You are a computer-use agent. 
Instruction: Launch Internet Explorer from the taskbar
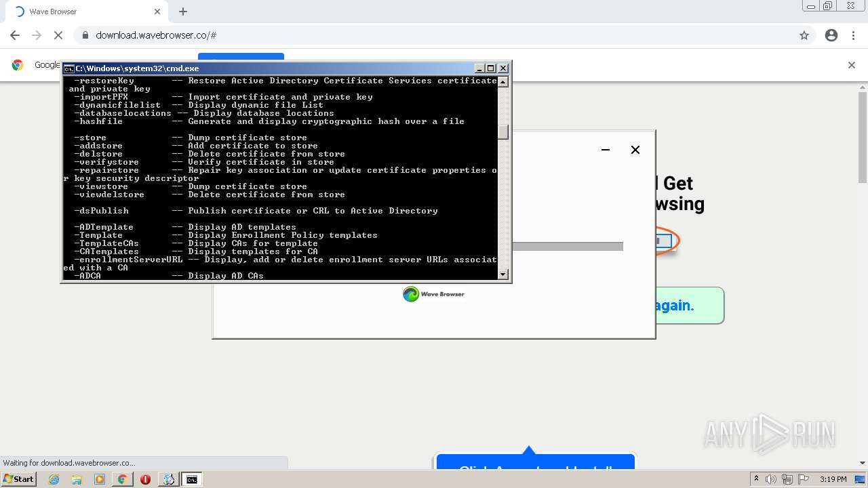coord(54,479)
